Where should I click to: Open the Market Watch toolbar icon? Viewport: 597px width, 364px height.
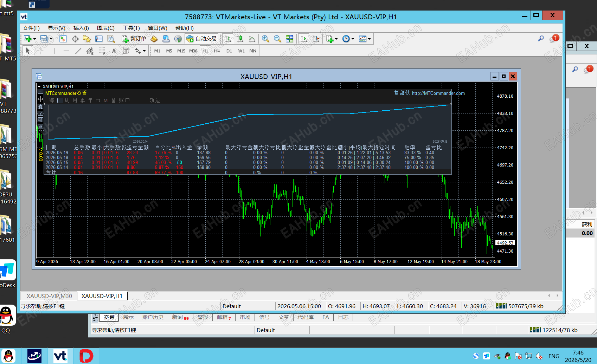pyautogui.click(x=63, y=39)
